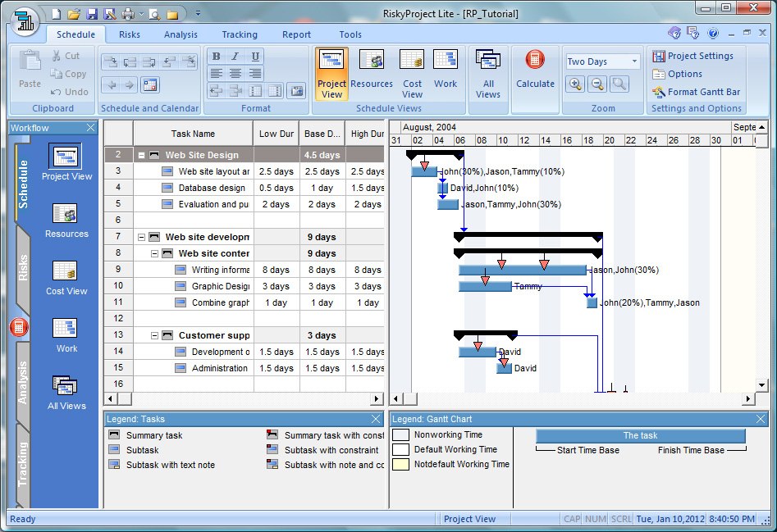Viewport: 777px width, 532px height.
Task: Collapse the Web Site Design summary task
Action: 142,155
